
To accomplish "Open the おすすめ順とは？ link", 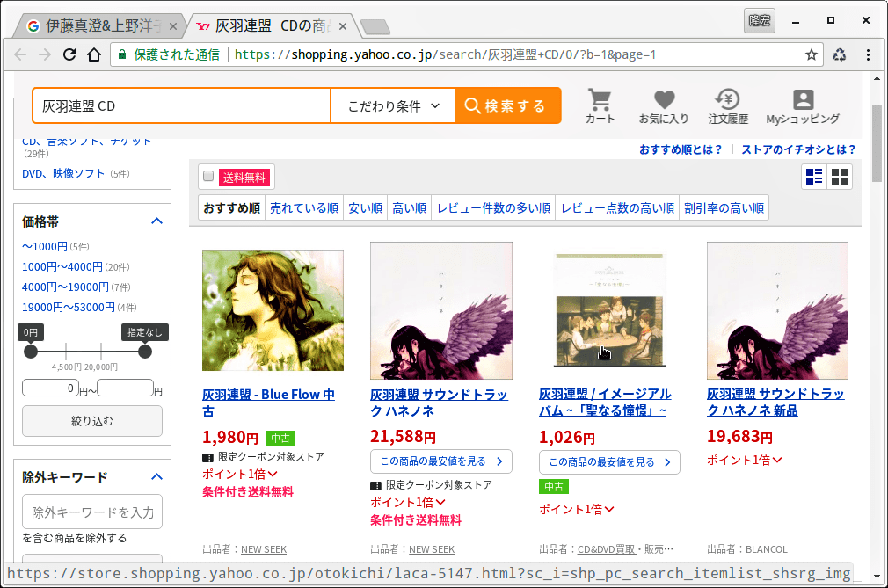I will [x=681, y=149].
